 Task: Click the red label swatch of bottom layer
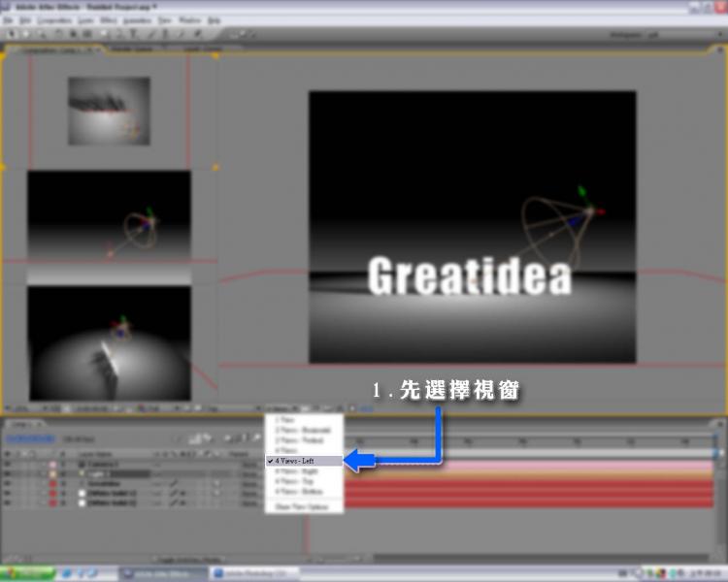(53, 502)
